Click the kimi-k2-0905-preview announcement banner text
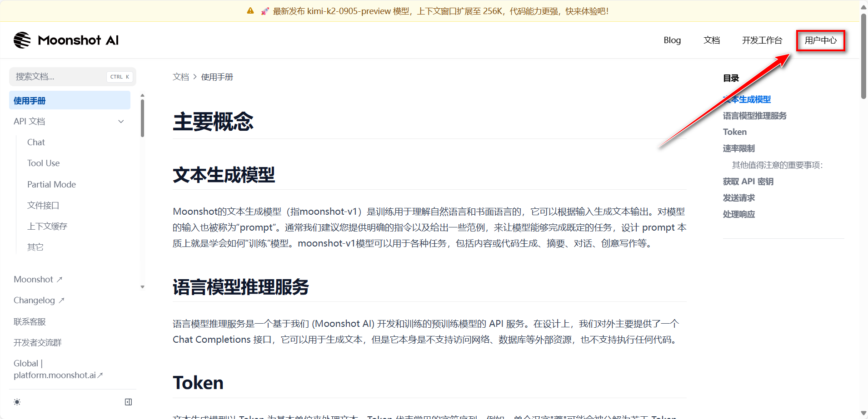Viewport: 868px width, 419px height. [x=440, y=11]
